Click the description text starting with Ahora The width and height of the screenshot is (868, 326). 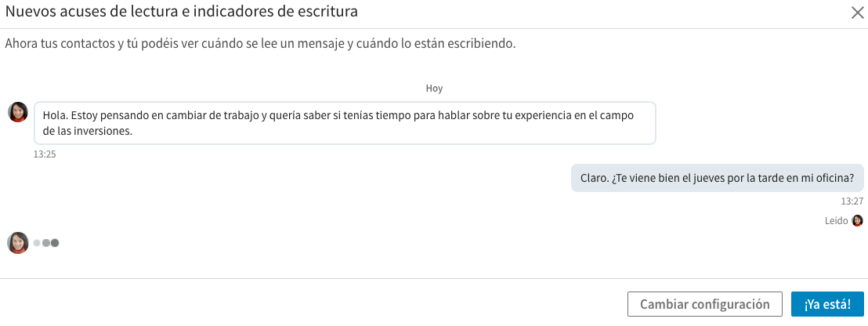tap(260, 43)
